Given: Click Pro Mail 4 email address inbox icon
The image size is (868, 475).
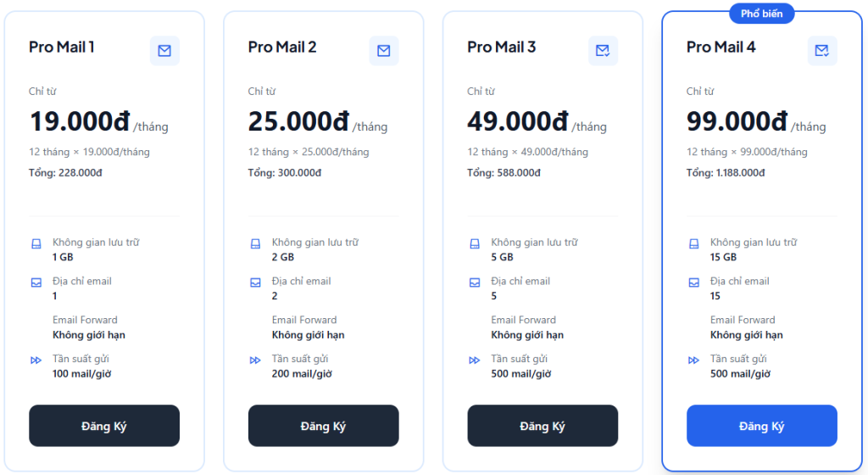Looking at the screenshot, I should click(694, 282).
